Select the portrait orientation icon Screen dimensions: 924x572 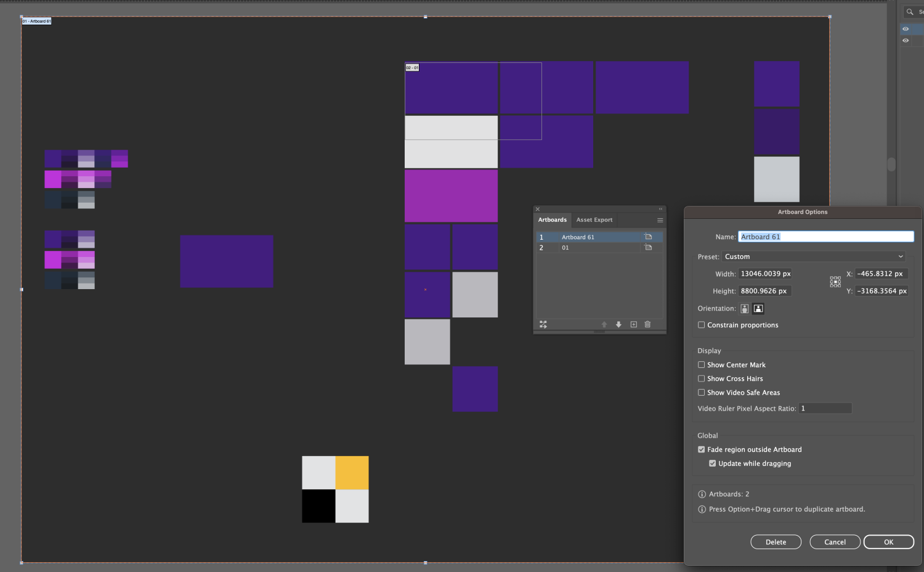point(745,309)
